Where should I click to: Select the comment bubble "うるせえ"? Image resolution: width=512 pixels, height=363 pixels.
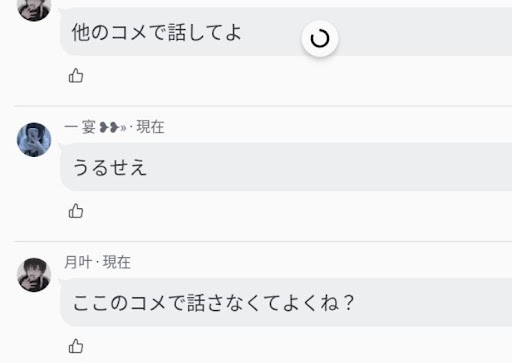[286, 167]
